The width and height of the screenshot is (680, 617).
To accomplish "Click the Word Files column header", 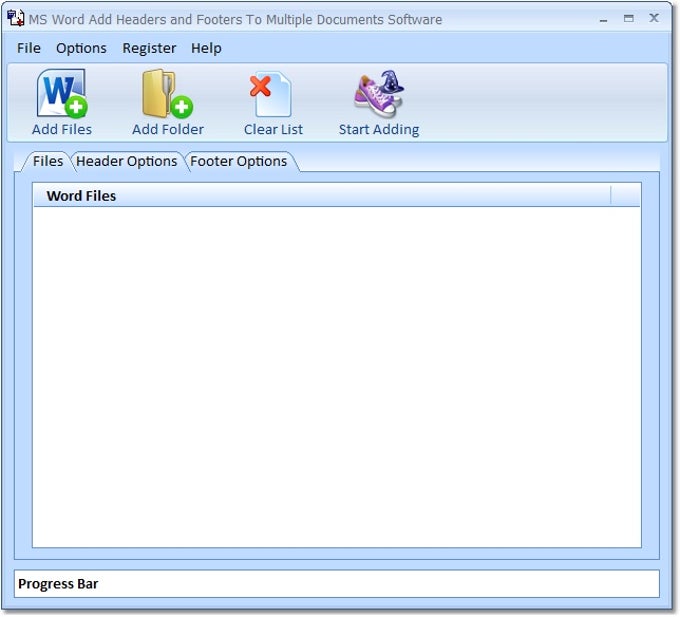I will 320,196.
